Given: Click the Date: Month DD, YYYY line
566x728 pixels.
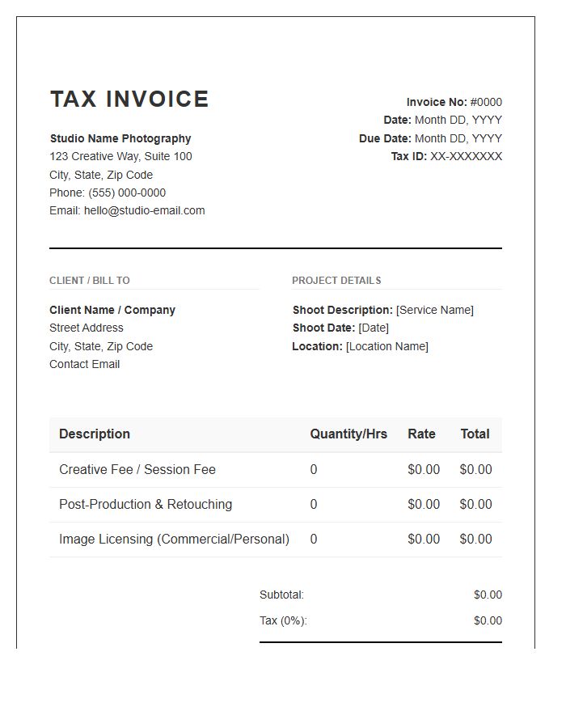Looking at the screenshot, I should (442, 121).
